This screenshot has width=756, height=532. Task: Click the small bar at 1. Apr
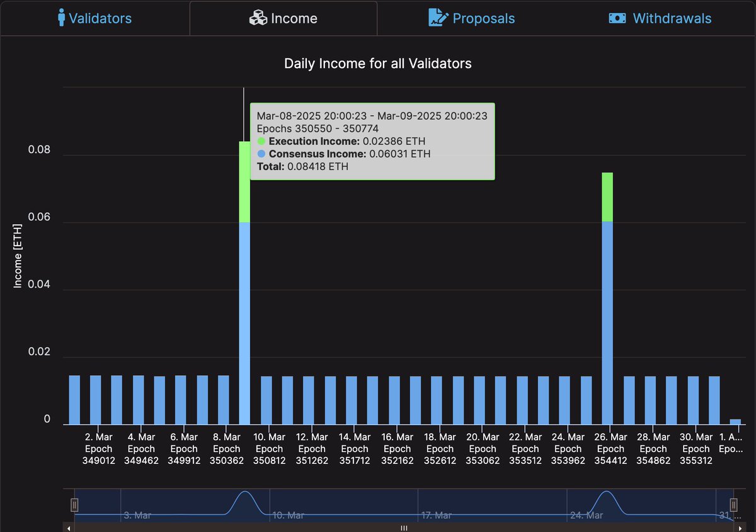click(735, 421)
